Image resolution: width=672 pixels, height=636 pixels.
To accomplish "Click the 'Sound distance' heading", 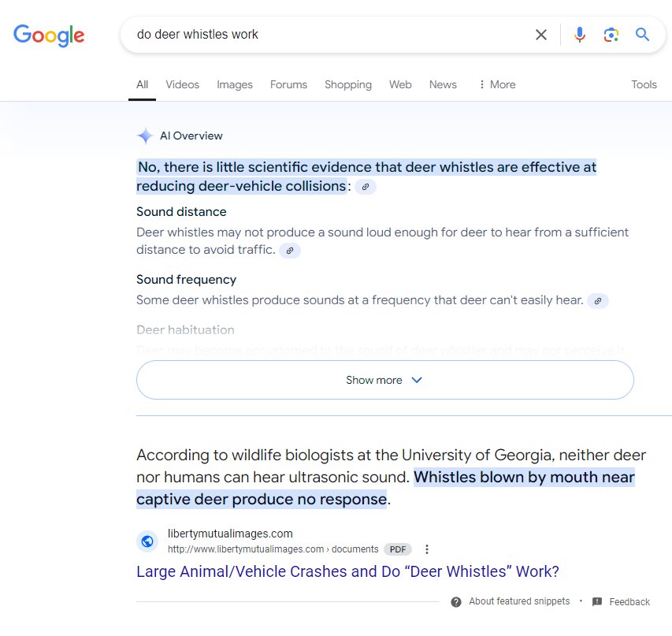I will [x=181, y=212].
